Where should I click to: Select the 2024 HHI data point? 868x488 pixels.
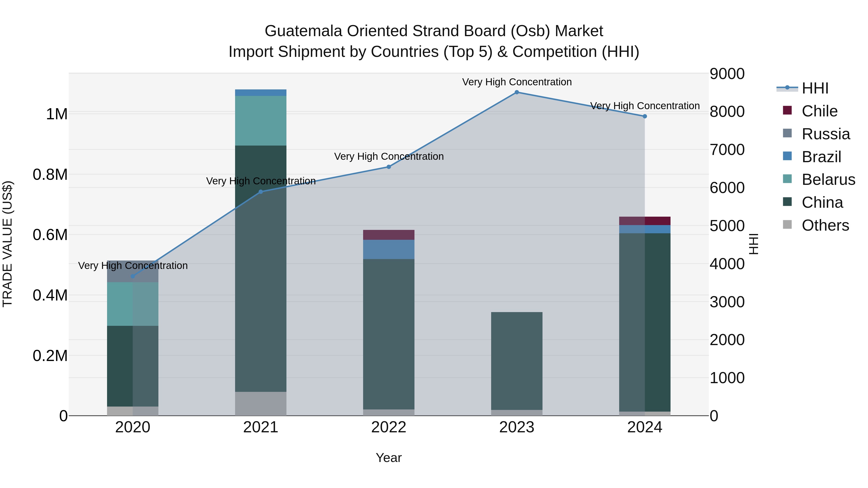click(645, 116)
